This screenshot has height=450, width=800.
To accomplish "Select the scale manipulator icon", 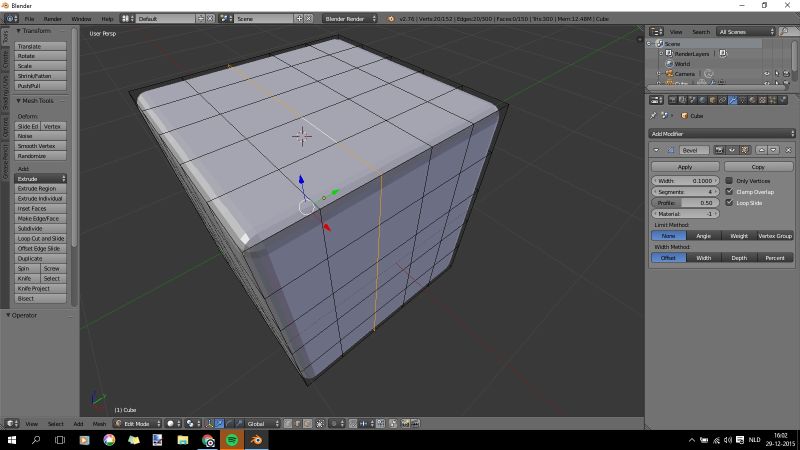I will 240,423.
